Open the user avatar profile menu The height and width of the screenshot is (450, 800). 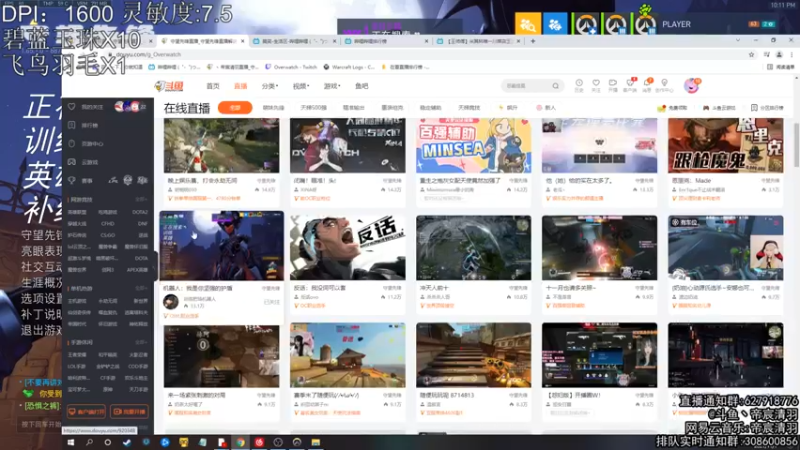coord(692,86)
